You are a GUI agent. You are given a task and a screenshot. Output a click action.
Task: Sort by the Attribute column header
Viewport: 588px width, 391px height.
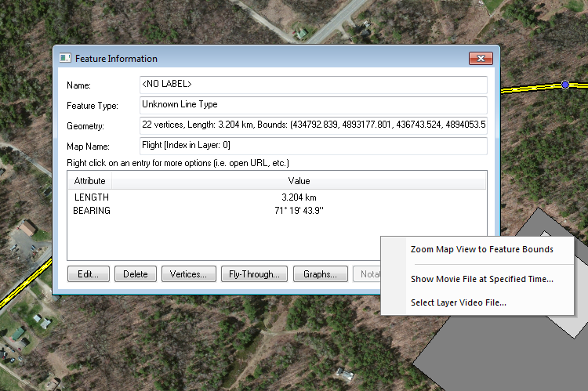click(x=89, y=181)
